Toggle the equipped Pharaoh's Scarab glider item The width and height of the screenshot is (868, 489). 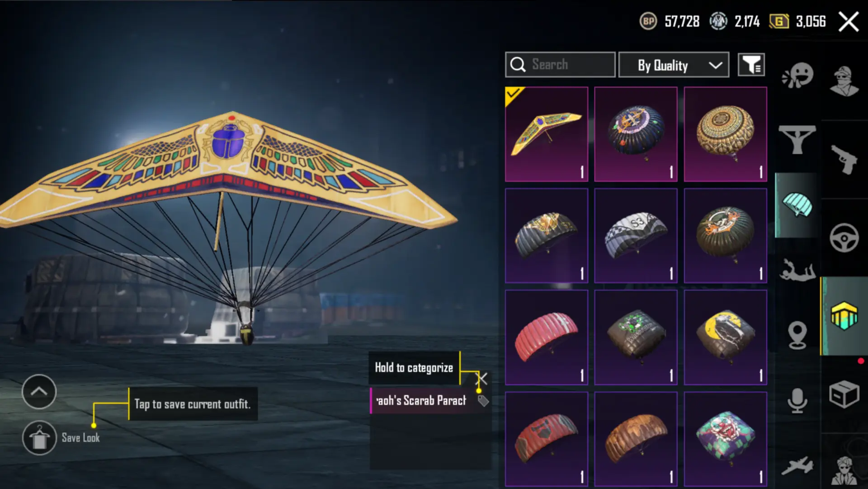(547, 134)
